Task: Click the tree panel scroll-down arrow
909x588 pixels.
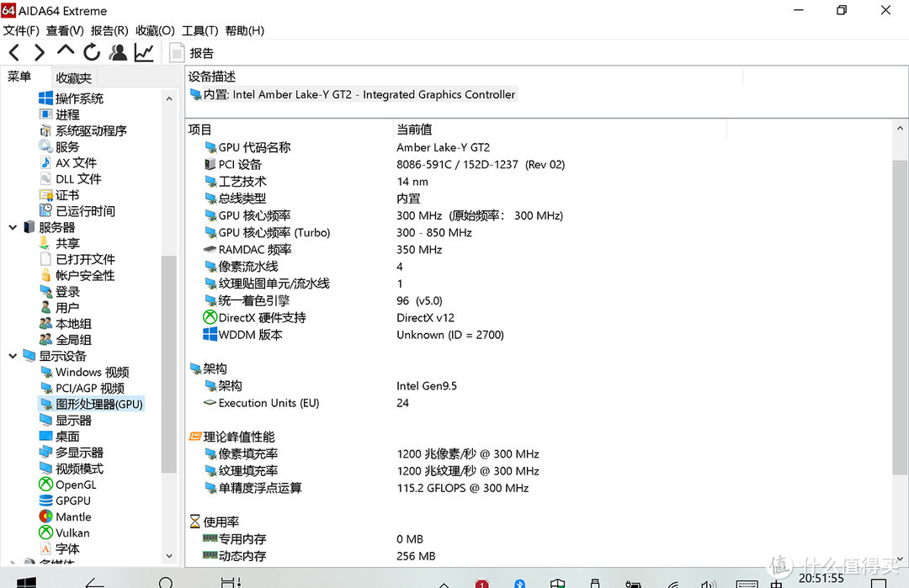Action: 169,555
